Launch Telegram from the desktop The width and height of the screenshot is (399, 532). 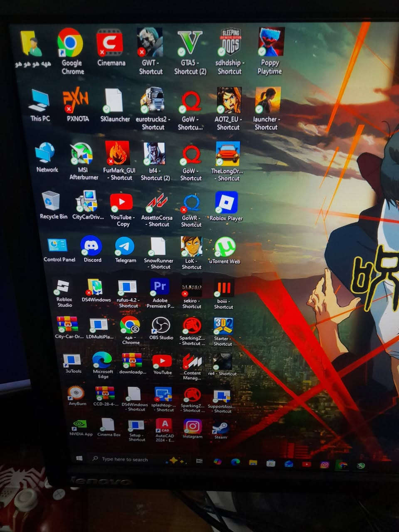(125, 246)
